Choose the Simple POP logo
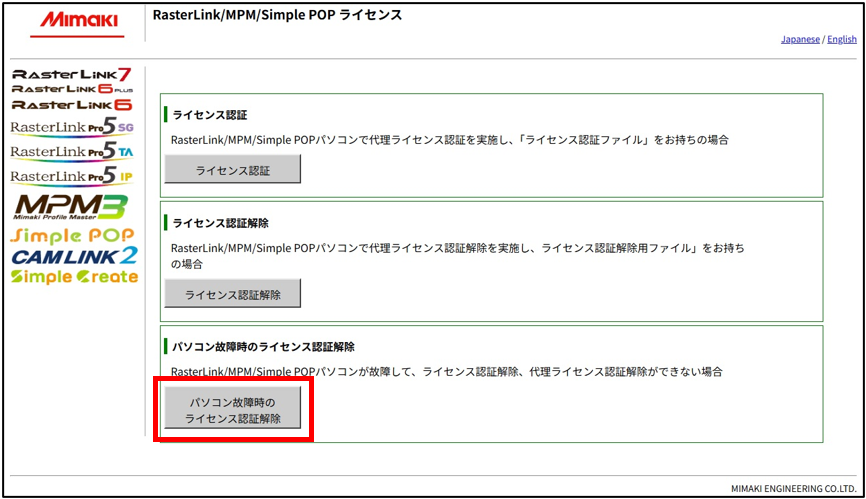This screenshot has height=499, width=866. pyautogui.click(x=72, y=236)
